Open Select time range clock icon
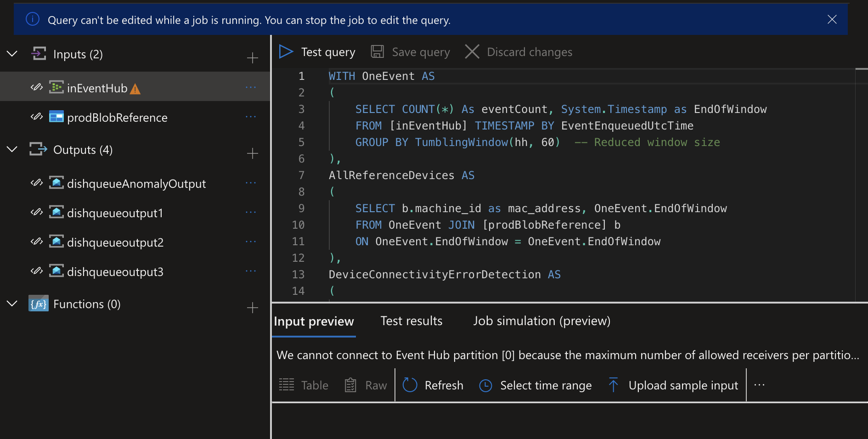868x439 pixels. 485,385
